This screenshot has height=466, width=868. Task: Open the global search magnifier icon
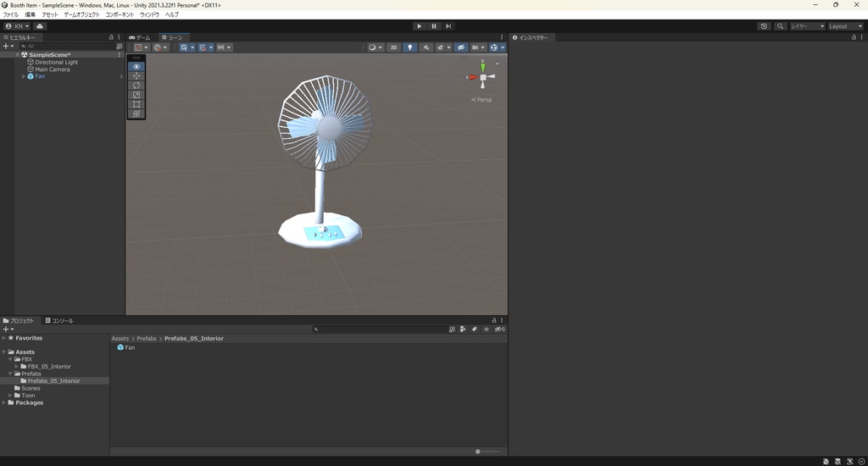[780, 26]
